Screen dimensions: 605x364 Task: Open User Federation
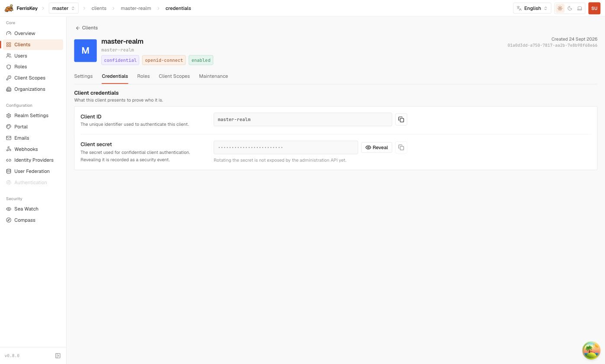[33, 171]
